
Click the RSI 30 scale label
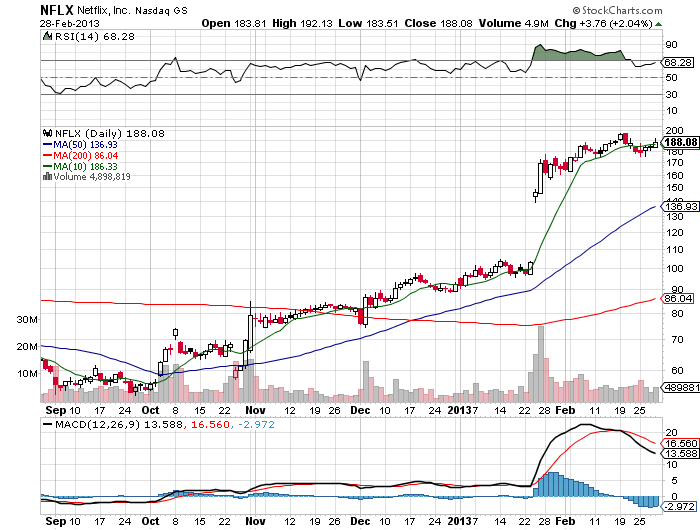pos(671,95)
